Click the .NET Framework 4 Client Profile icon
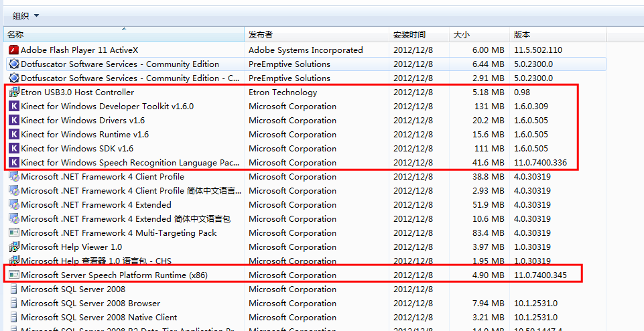 (x=14, y=177)
